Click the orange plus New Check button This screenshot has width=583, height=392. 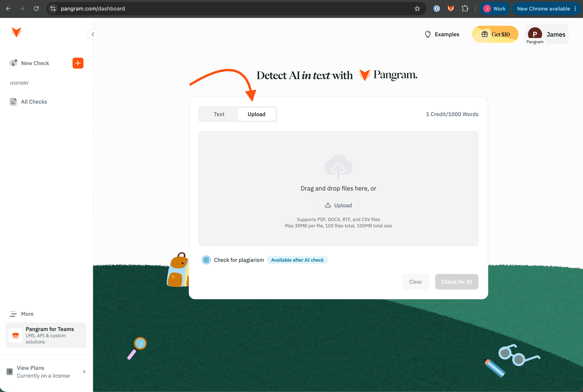[x=78, y=63]
